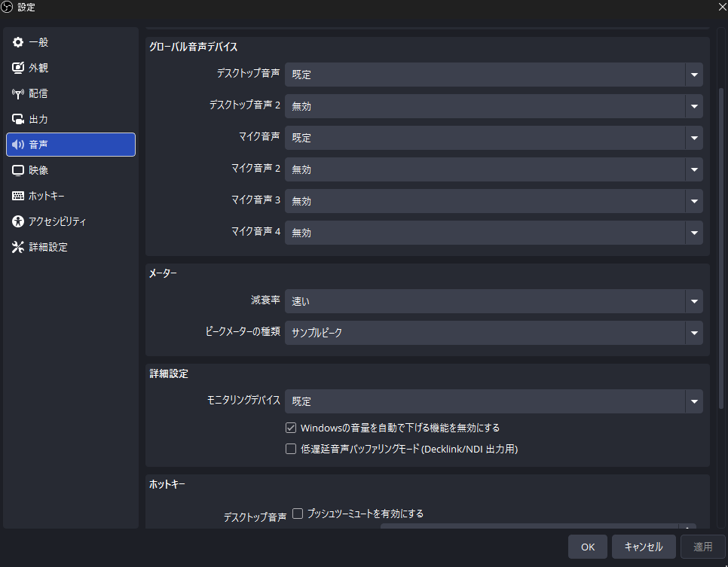The height and width of the screenshot is (567, 728).
Task: Open the 映像 settings page
Action: coord(71,170)
